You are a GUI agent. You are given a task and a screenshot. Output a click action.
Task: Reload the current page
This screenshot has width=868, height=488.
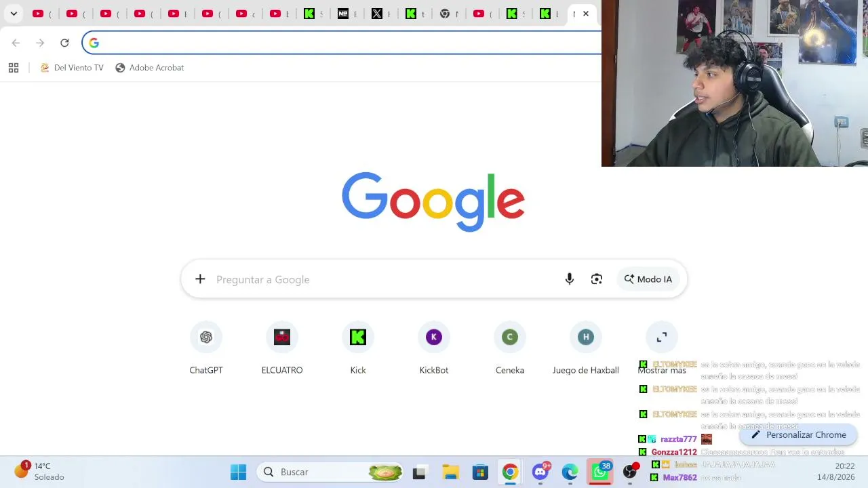click(64, 43)
